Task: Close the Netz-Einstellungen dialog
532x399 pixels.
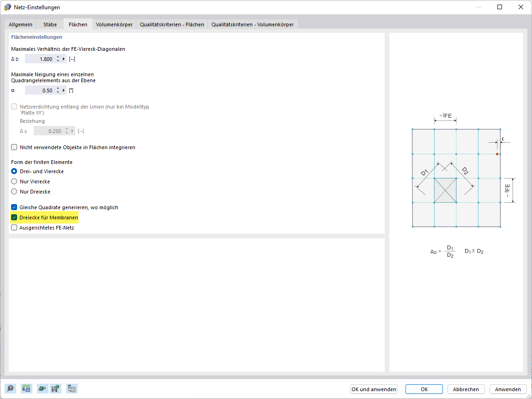Action: pyautogui.click(x=521, y=7)
